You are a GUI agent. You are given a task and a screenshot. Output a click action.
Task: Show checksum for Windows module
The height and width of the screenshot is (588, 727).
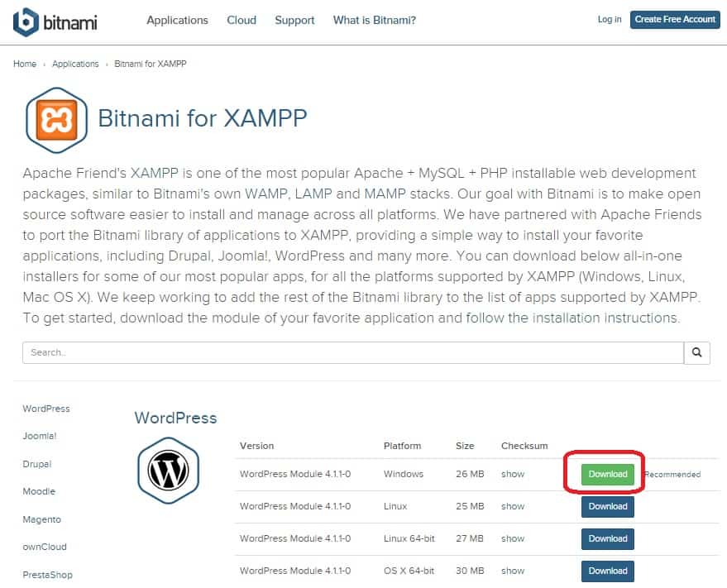[512, 474]
